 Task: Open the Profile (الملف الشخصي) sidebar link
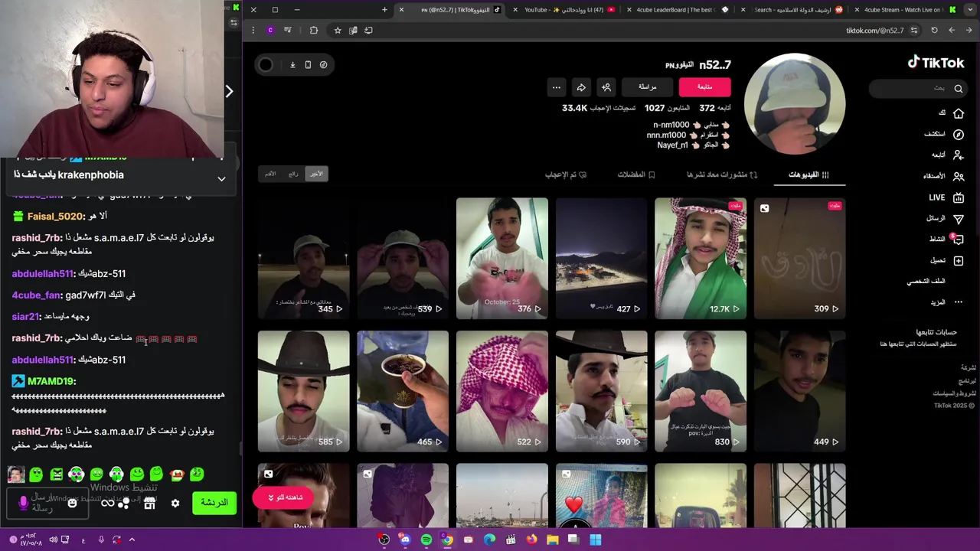pyautogui.click(x=926, y=281)
